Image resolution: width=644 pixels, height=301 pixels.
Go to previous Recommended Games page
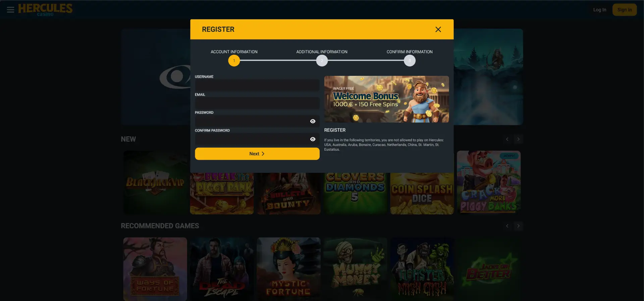(507, 226)
